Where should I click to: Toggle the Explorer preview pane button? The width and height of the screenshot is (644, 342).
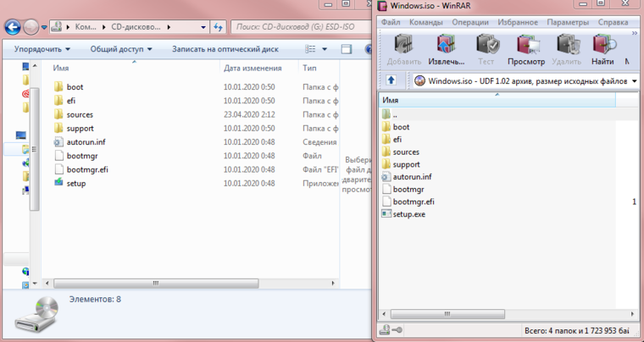(x=347, y=49)
